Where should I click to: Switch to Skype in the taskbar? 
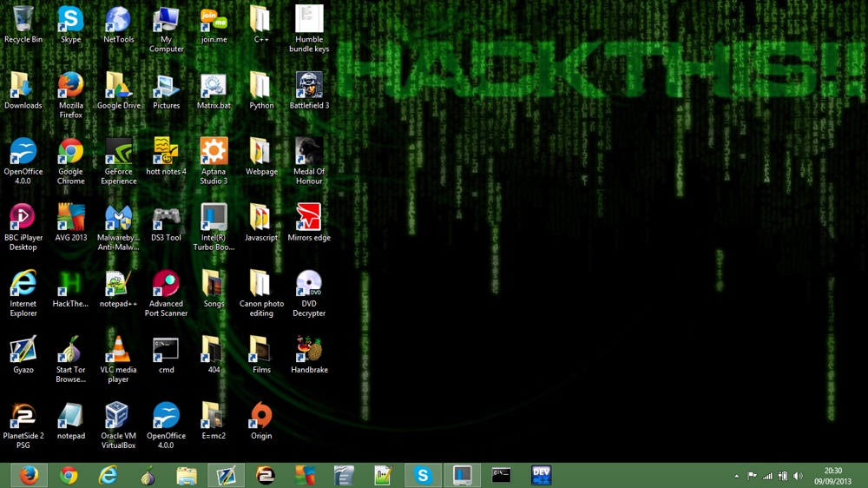423,475
